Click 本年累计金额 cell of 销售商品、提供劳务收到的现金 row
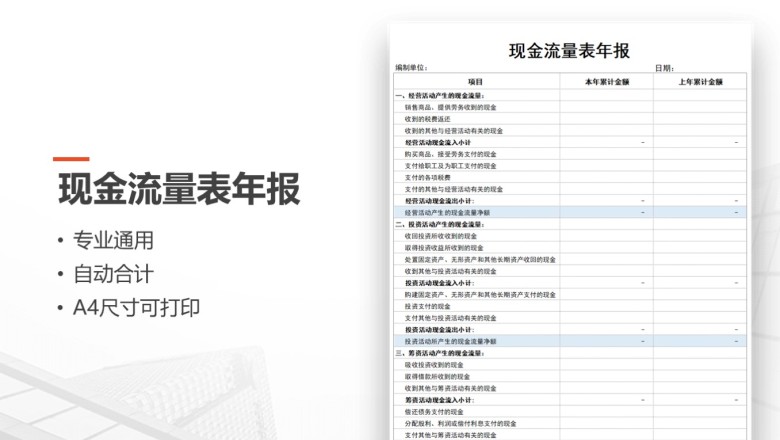Viewport: 780px width, 440px height. click(606, 107)
